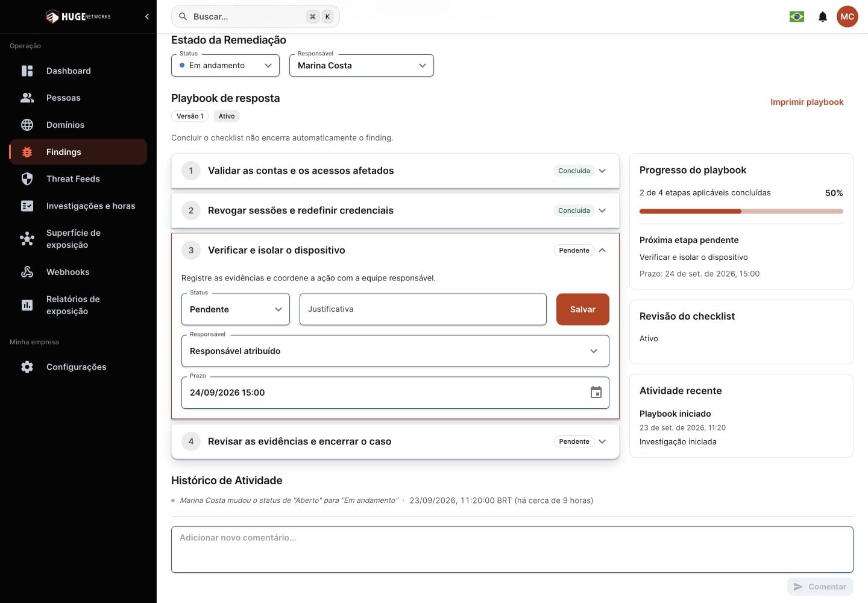Click the 'Ativo' chip under Playbook de resposta
This screenshot has height=603, width=868.
coord(227,116)
